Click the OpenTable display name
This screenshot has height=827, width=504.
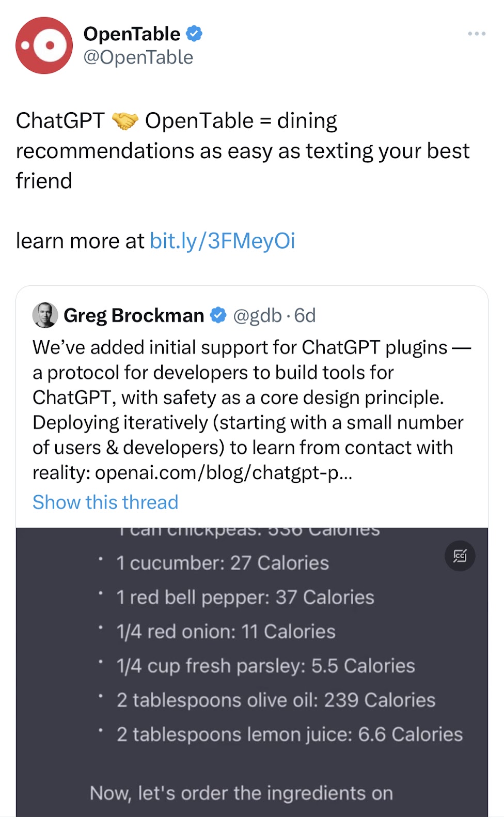[132, 34]
